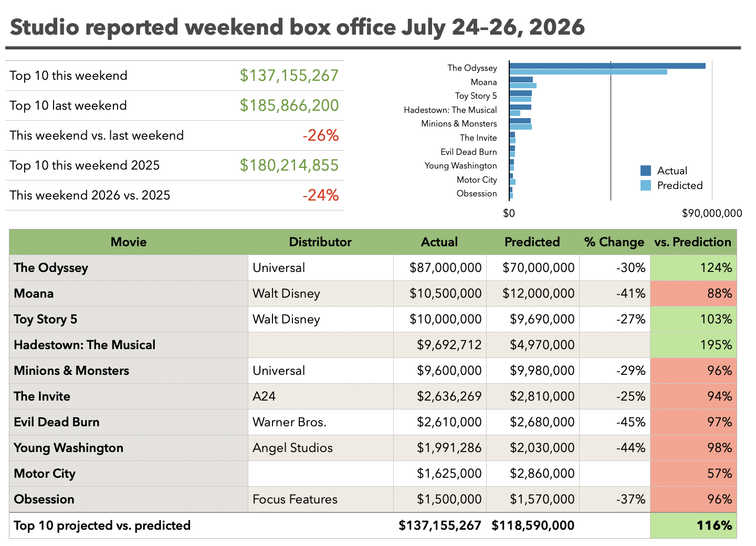Click the $180,214,855 2025 value

289,165
